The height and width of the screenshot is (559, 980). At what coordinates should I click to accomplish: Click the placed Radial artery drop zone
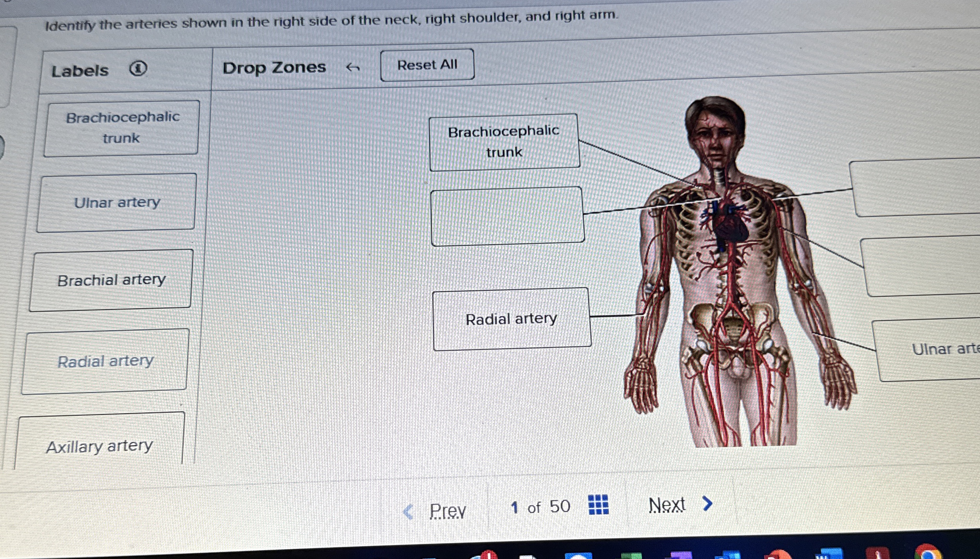coord(512,319)
